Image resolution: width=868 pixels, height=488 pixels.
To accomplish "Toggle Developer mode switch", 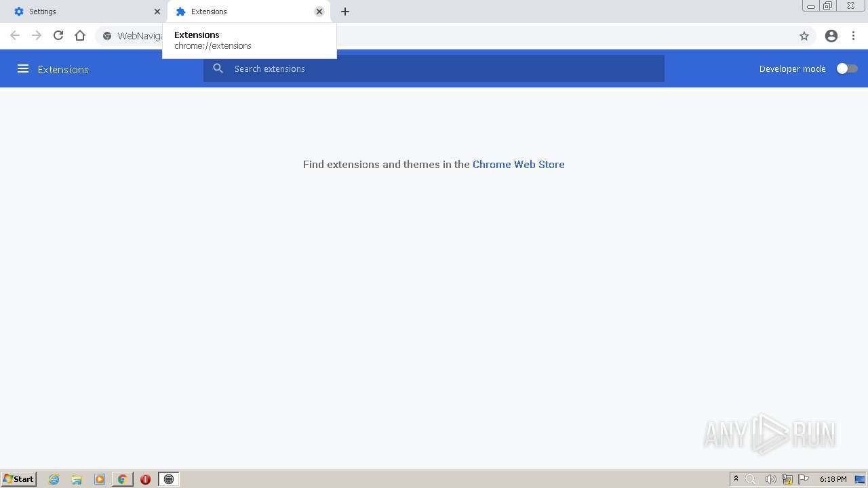I will (x=846, y=68).
